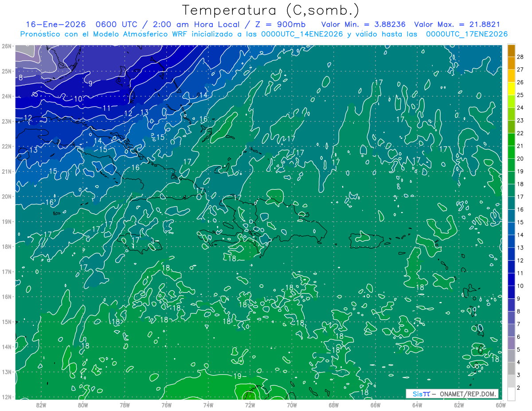Click the color scale label '25'
The image size is (532, 411).
coord(520,95)
